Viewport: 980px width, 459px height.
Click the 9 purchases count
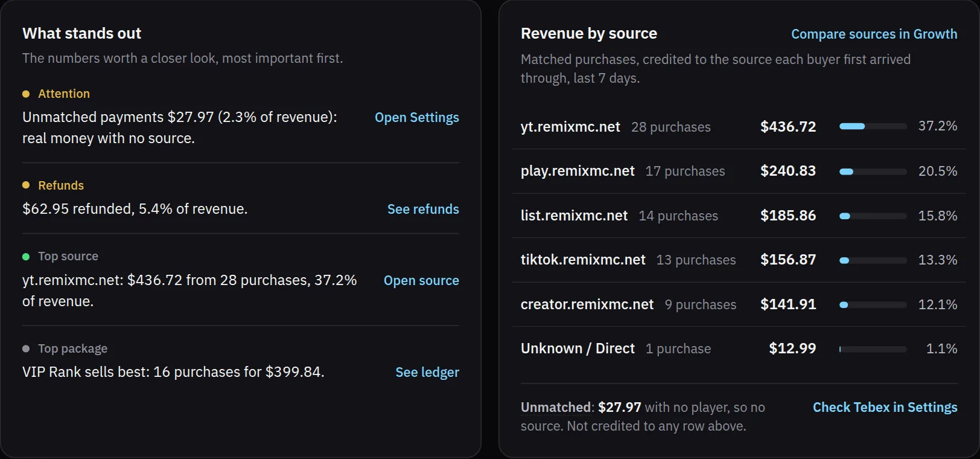tap(701, 305)
